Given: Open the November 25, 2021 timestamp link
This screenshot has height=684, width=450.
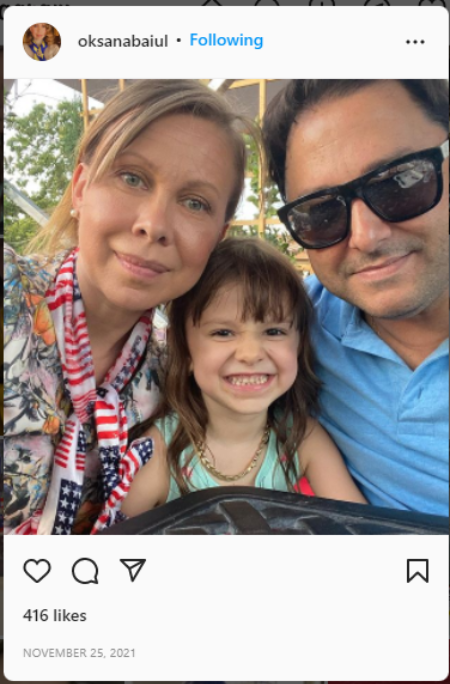Looking at the screenshot, I should point(79,653).
